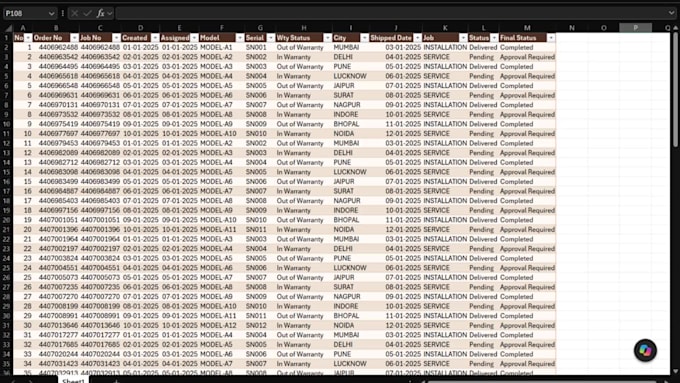Click the Wty Status header cell
680x383 pixels.
[x=304, y=38]
